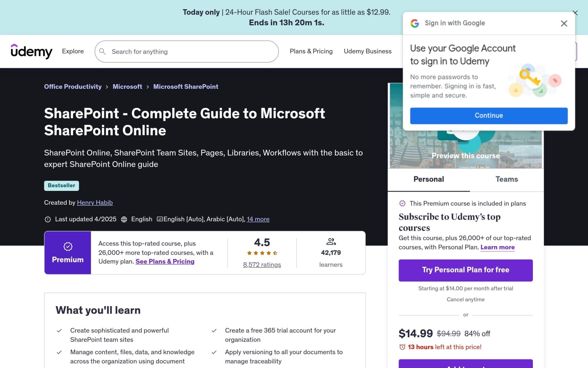Close the Sign in with Google popup

click(x=564, y=23)
